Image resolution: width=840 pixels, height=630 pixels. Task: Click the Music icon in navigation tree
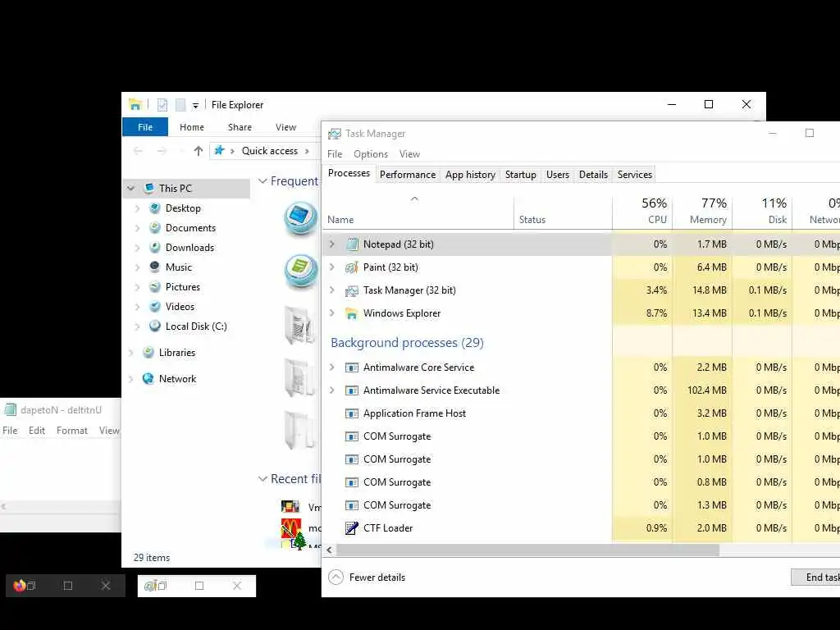(x=155, y=267)
